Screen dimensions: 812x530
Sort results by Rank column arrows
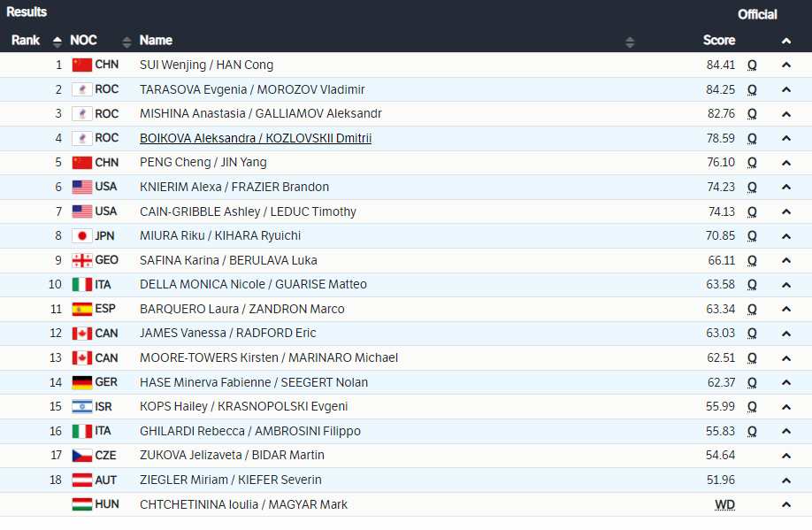[57, 41]
